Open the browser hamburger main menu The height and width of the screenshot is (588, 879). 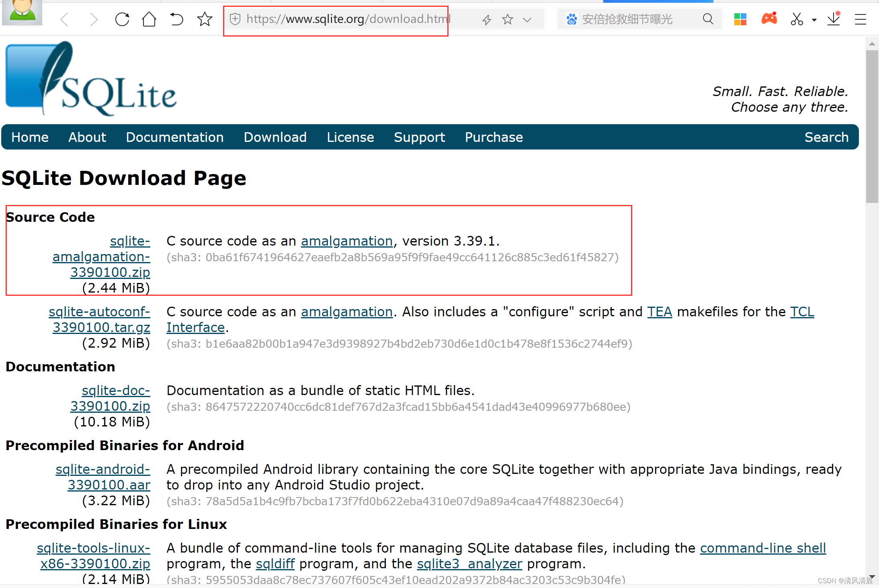(x=860, y=19)
